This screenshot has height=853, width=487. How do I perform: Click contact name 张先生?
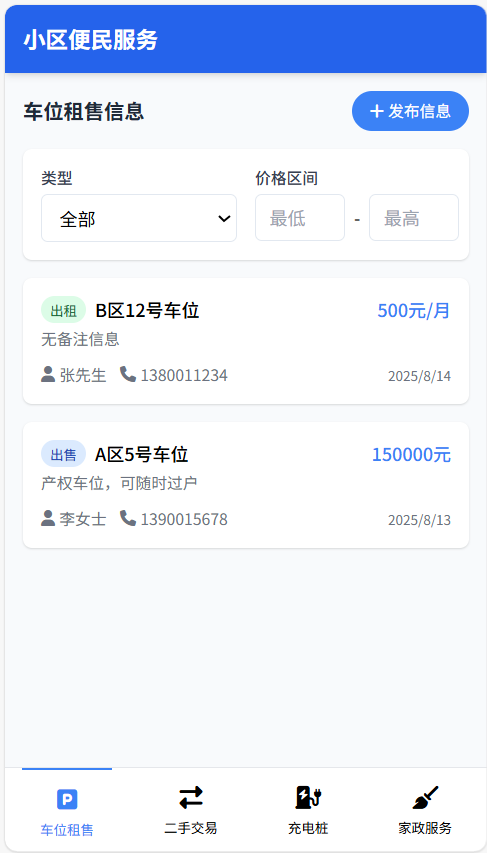pos(83,375)
